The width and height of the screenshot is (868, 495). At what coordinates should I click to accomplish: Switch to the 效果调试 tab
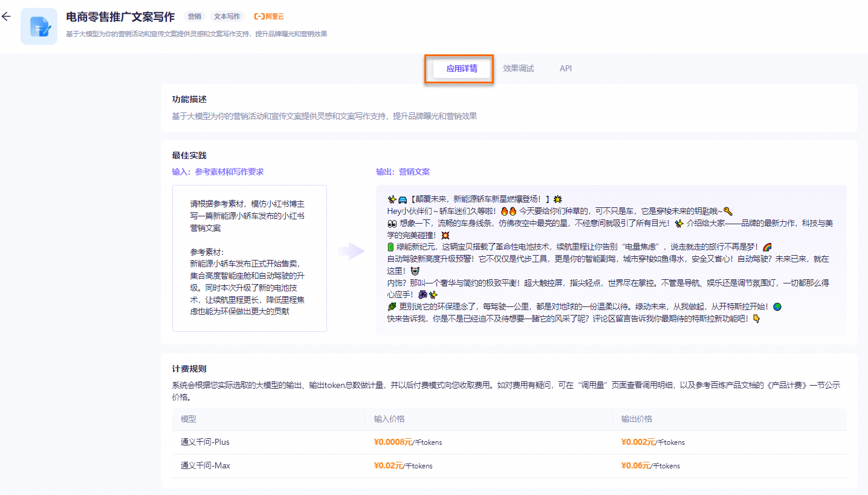(519, 68)
